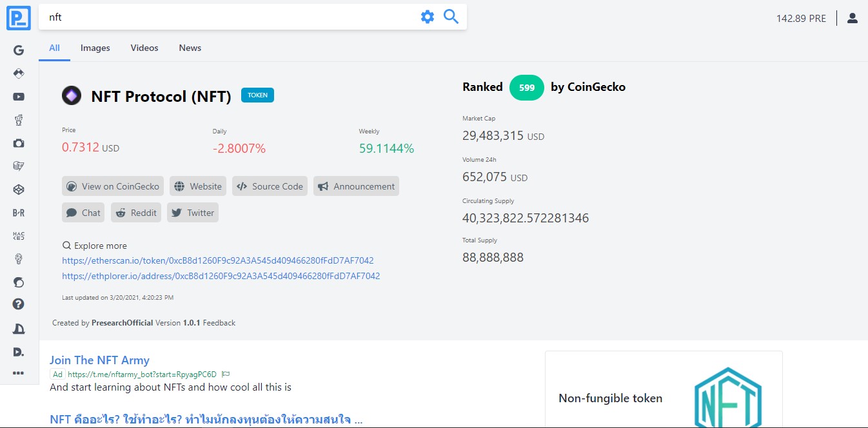Click the price value 0.7312 USD
This screenshot has height=428, width=868.
coord(90,148)
